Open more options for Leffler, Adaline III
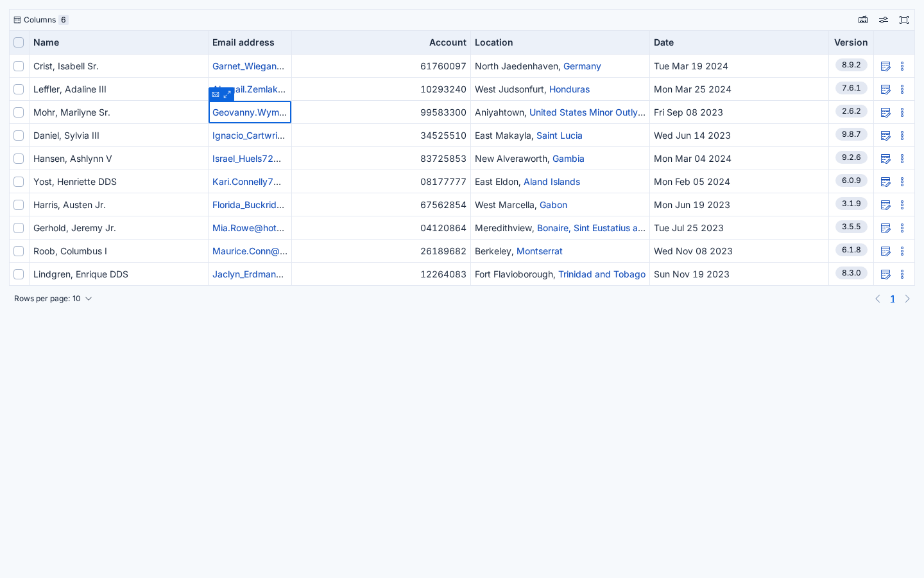The width and height of the screenshot is (924, 578). [x=902, y=89]
